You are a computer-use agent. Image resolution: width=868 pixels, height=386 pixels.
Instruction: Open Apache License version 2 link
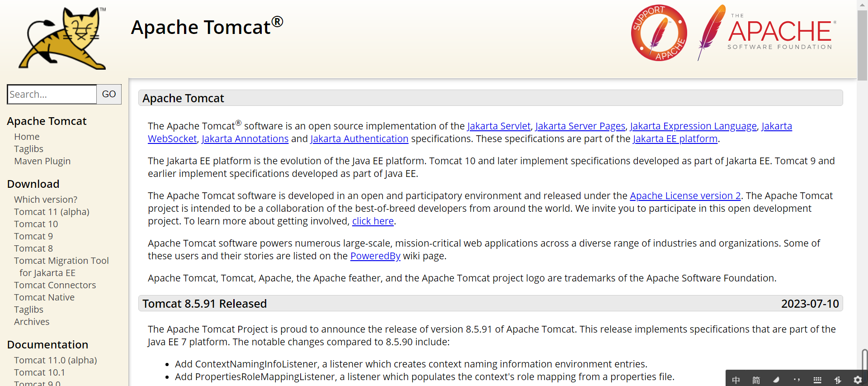(685, 195)
